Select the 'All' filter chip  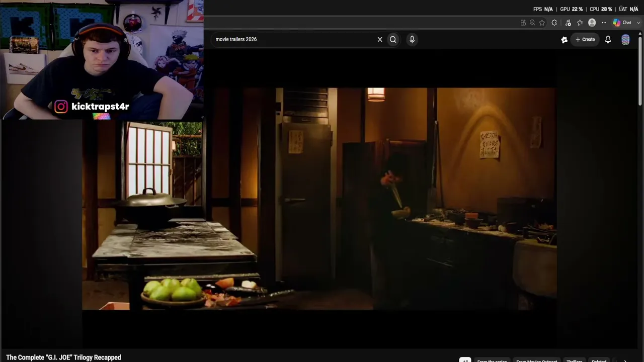pyautogui.click(x=465, y=360)
